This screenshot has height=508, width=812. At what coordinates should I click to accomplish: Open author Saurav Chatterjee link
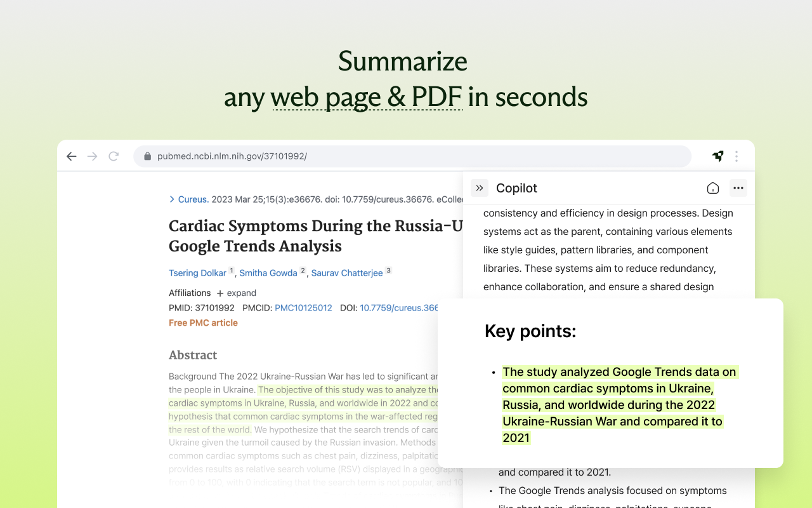(x=347, y=273)
